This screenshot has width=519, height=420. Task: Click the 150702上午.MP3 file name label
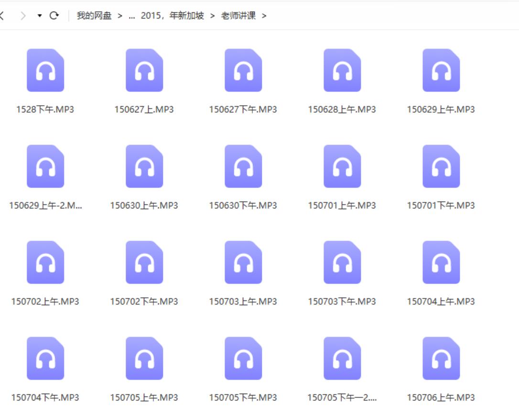click(45, 302)
